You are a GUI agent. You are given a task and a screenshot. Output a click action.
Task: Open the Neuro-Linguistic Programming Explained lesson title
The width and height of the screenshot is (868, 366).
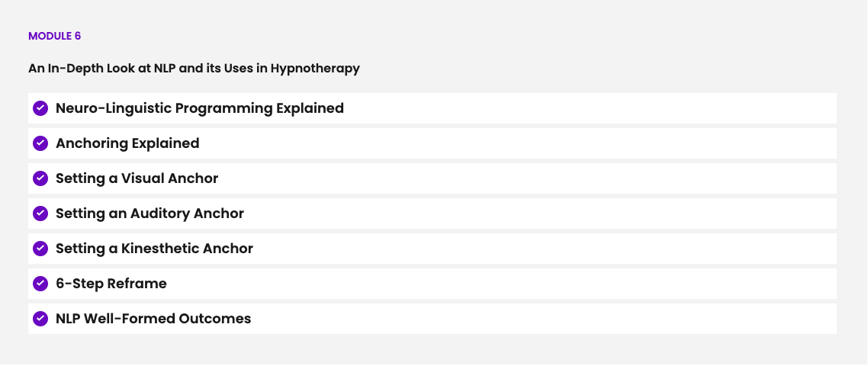point(199,108)
